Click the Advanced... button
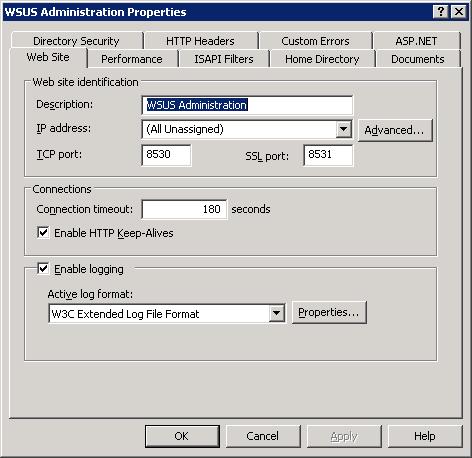This screenshot has width=472, height=458. (x=395, y=130)
